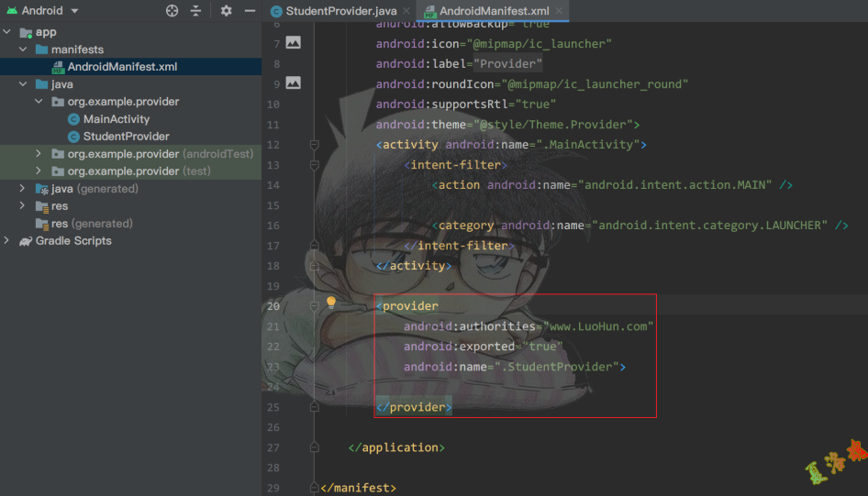
Task: Collapse the manifests folder
Action: 24,50
